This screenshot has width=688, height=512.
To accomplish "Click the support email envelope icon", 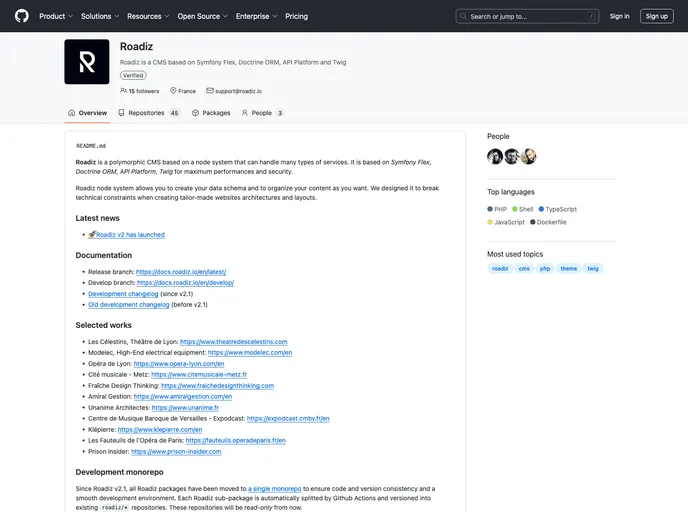I will pos(210,90).
